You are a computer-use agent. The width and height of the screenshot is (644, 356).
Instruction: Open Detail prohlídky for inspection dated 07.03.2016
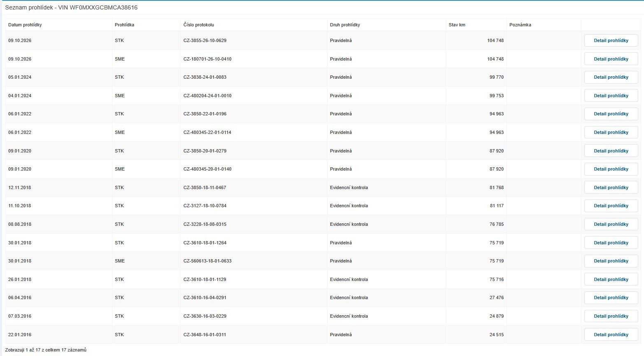pyautogui.click(x=611, y=316)
